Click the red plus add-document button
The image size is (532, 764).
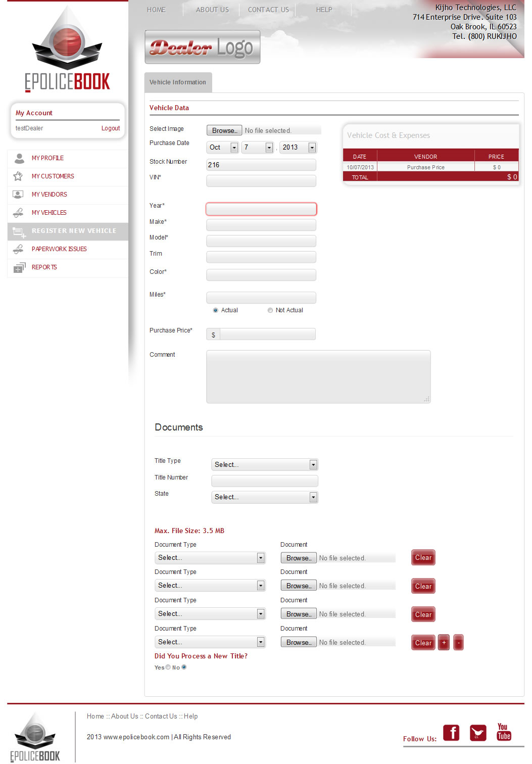pyautogui.click(x=444, y=643)
